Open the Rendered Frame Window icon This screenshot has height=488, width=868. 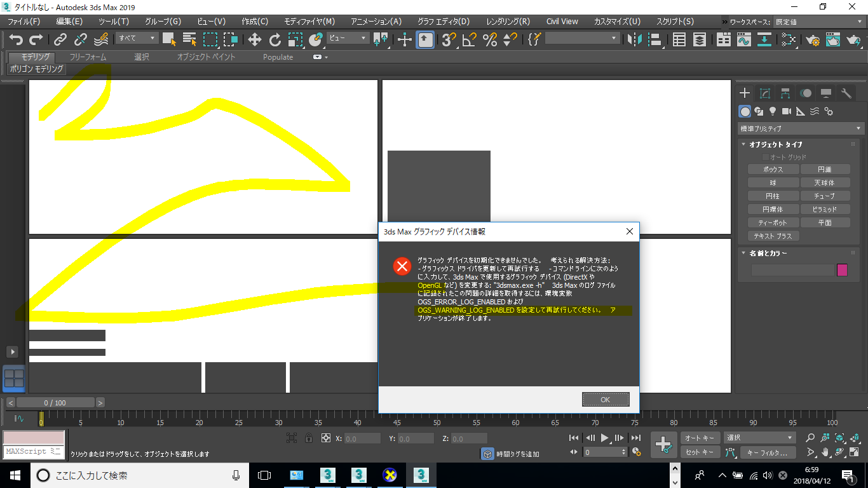click(833, 39)
